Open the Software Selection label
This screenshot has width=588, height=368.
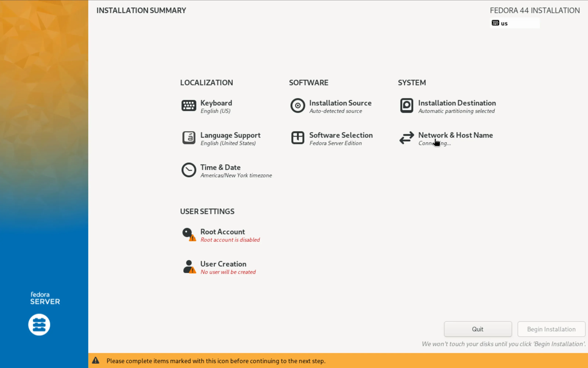point(341,135)
